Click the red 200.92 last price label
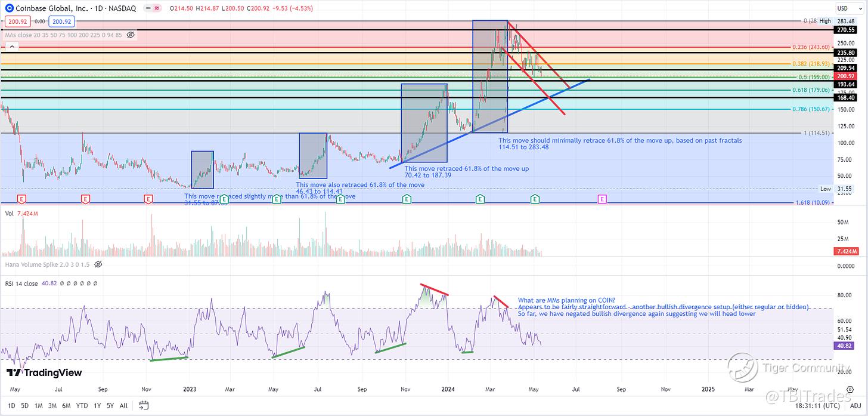The height and width of the screenshot is (416, 868). tap(847, 76)
